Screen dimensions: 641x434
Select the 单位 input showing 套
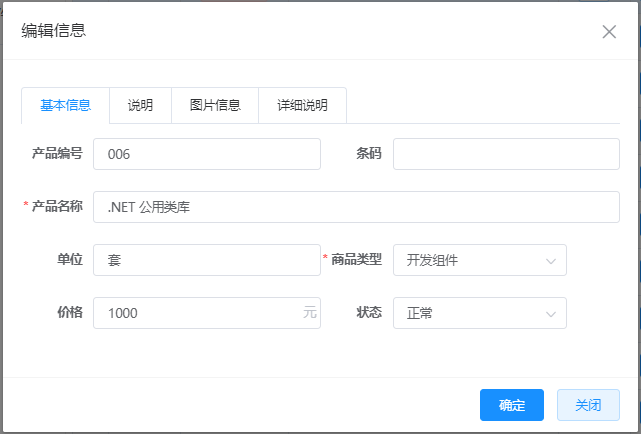207,260
